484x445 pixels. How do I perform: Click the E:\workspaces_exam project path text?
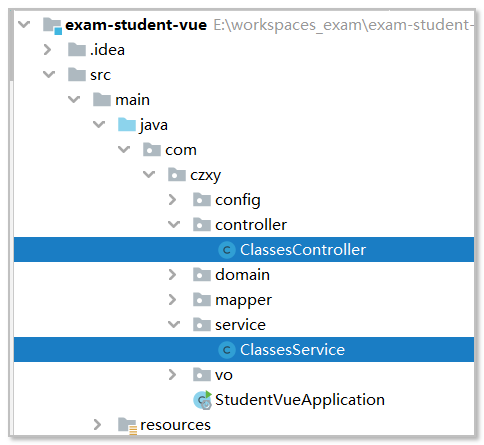pos(343,25)
